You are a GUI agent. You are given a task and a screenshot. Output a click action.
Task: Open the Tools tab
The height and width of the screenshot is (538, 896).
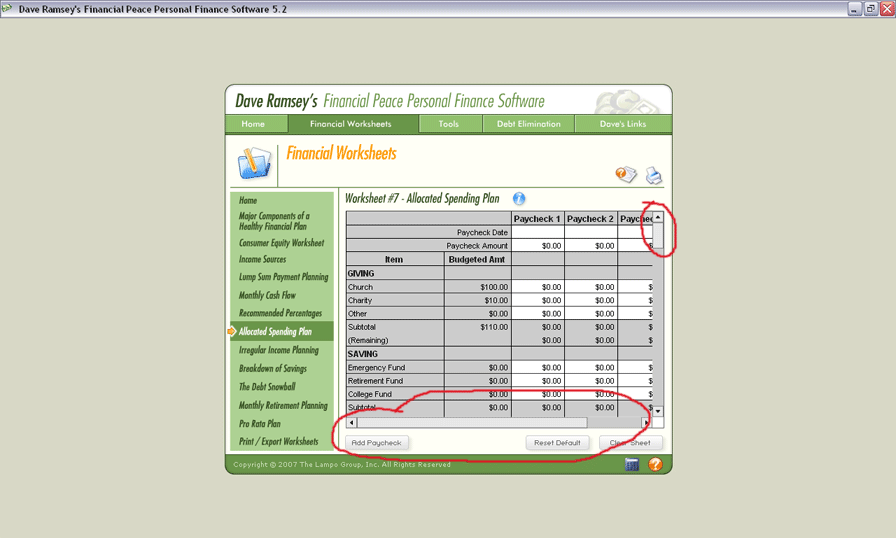point(449,124)
